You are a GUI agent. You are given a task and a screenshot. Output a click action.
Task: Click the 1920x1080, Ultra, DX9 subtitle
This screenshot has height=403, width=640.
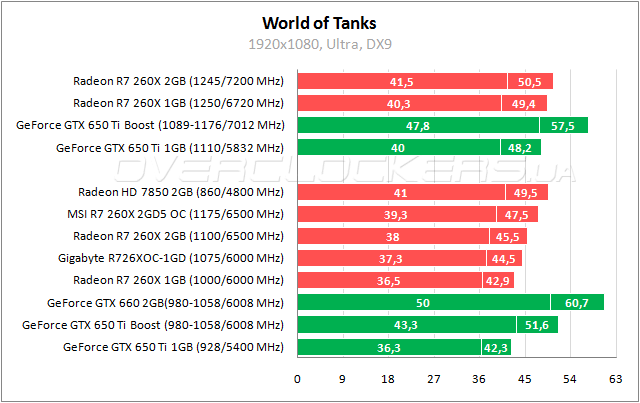pyautogui.click(x=320, y=44)
